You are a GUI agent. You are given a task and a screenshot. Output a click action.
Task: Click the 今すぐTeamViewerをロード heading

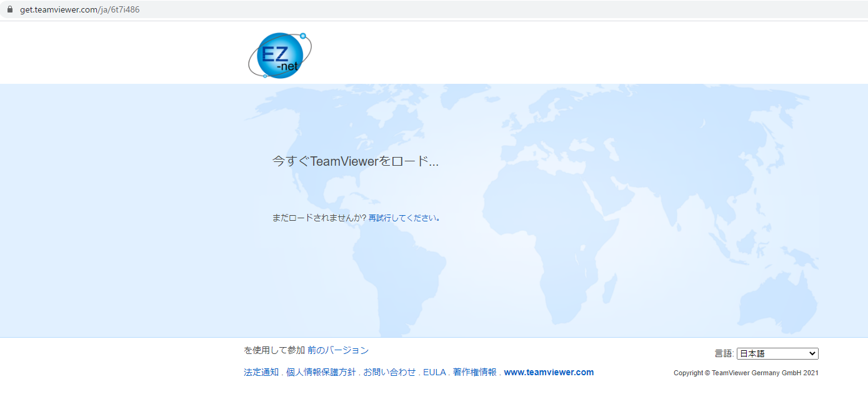click(356, 161)
